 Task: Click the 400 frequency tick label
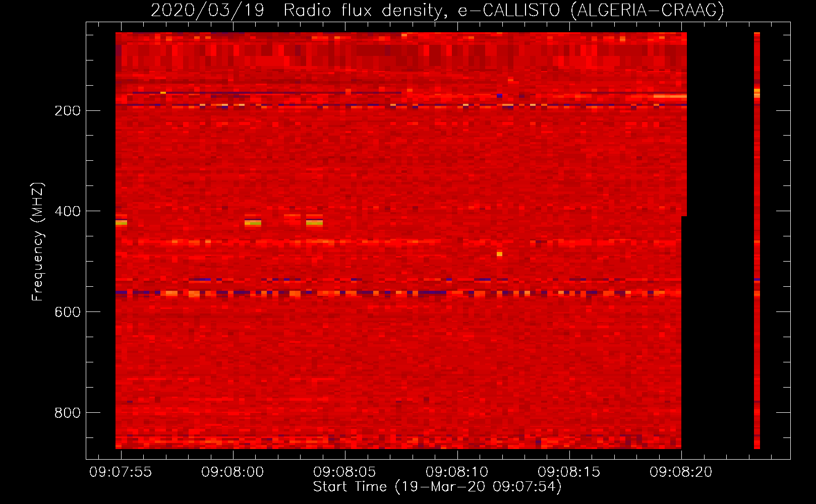click(x=68, y=211)
